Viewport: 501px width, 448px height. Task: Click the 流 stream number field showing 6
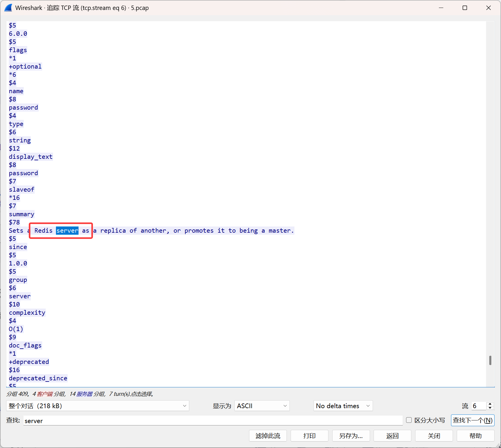click(x=479, y=406)
